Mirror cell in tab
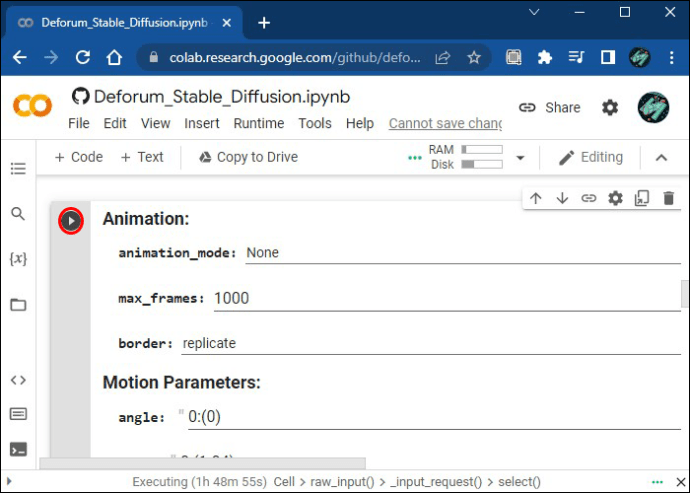 click(x=642, y=198)
